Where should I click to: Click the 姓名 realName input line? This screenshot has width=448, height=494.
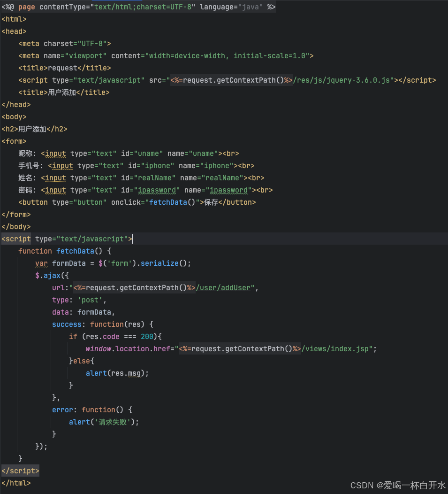click(141, 178)
